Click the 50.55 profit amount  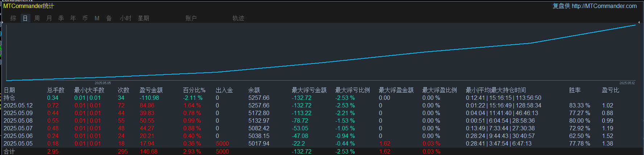pos(147,121)
